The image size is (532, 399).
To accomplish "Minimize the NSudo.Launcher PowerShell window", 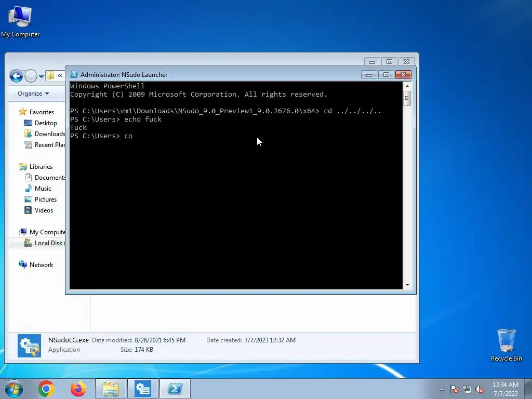I will (369, 75).
